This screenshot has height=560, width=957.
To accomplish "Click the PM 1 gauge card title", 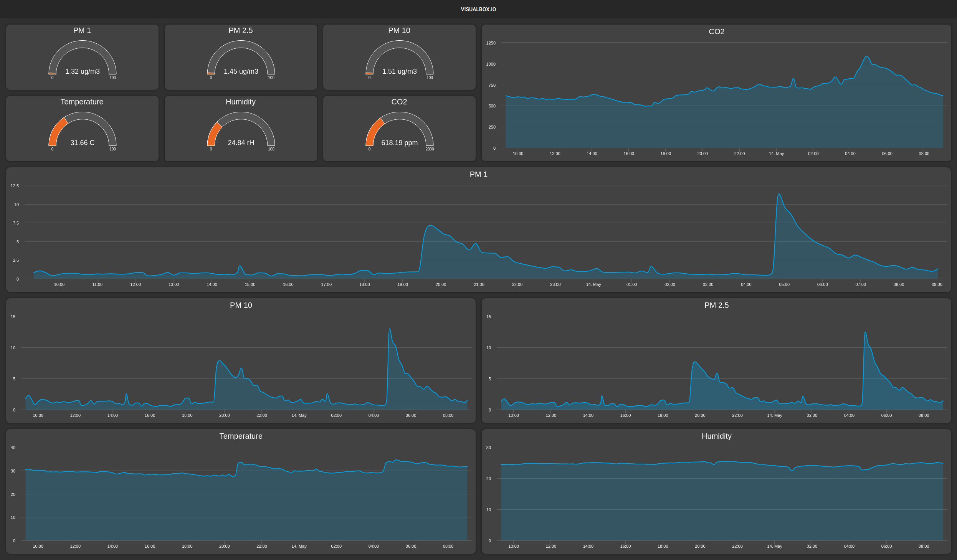I will click(82, 30).
